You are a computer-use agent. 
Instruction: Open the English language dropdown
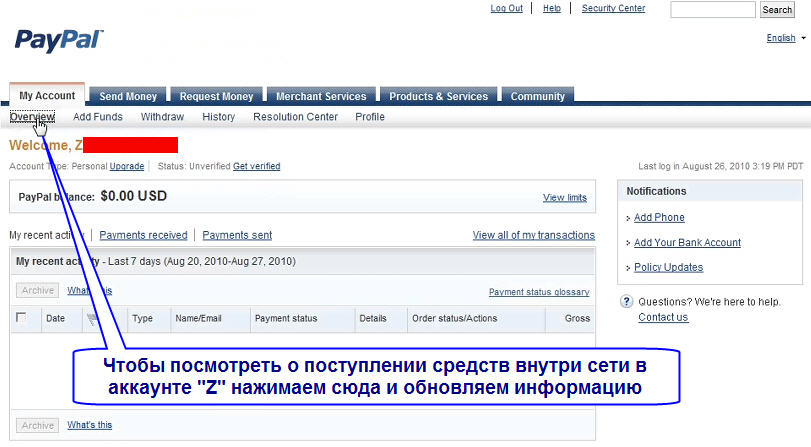pyautogui.click(x=786, y=38)
